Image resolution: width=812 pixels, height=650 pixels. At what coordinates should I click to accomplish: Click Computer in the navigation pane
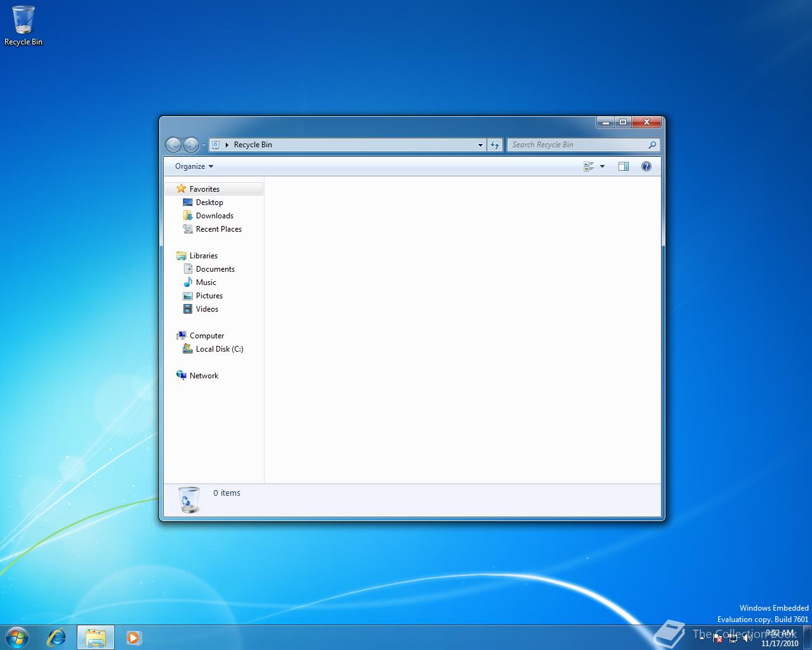coord(206,335)
